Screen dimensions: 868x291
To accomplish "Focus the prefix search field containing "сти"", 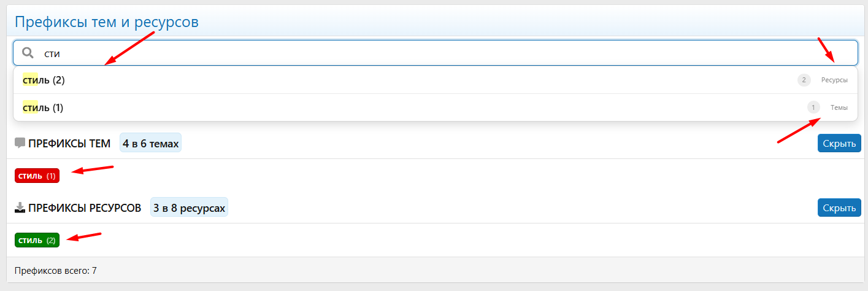I will tap(429, 53).
